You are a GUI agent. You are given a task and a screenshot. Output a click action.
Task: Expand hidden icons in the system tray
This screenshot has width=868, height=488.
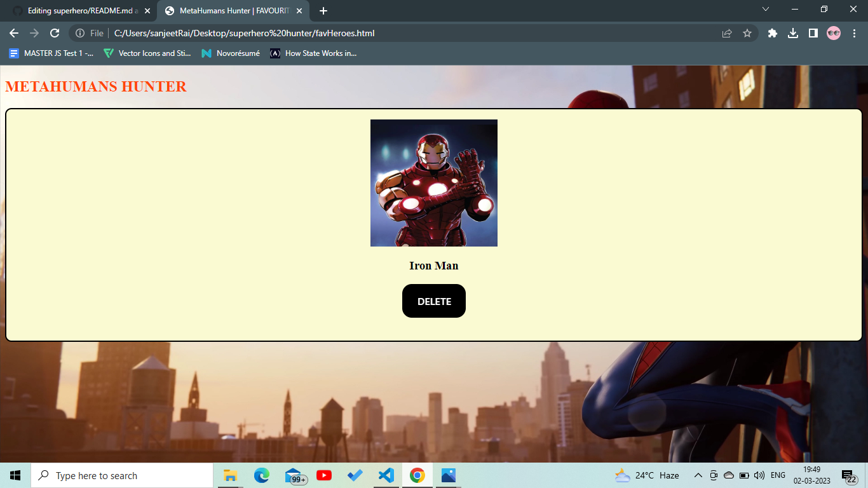(x=697, y=475)
